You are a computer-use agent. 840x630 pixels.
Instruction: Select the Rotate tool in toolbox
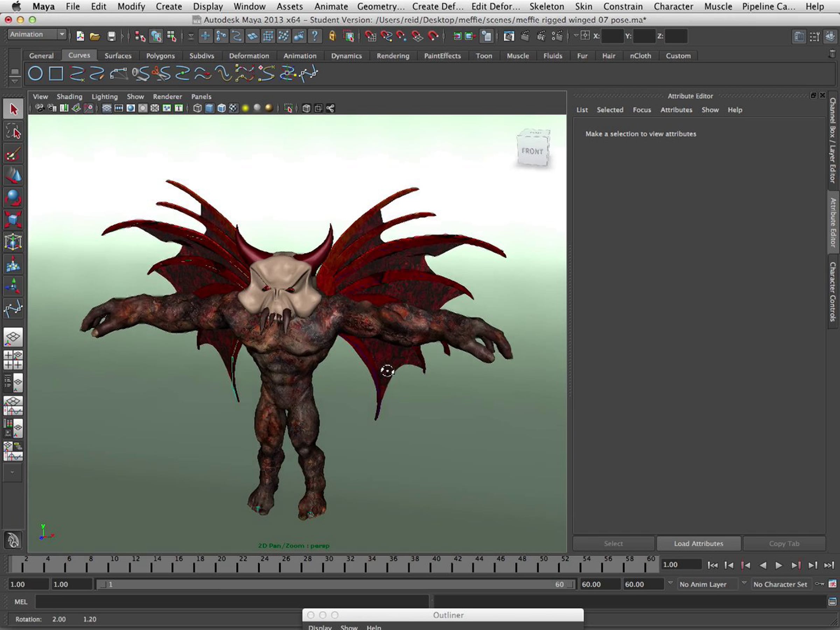(13, 198)
